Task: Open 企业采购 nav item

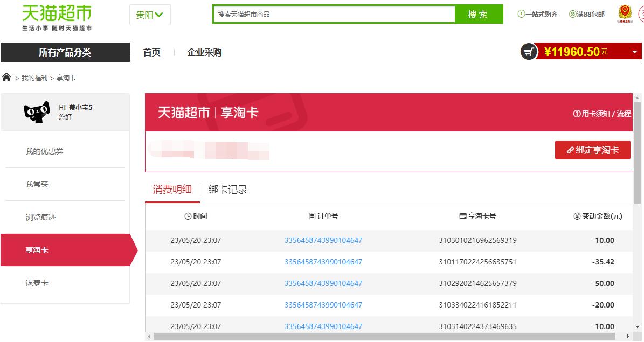Action: (204, 52)
